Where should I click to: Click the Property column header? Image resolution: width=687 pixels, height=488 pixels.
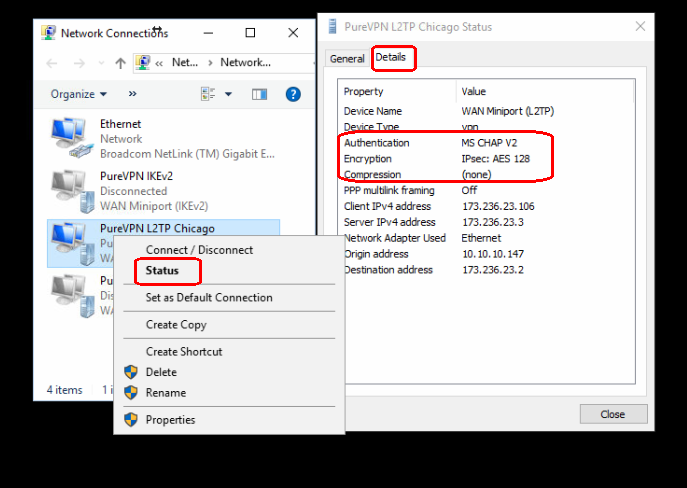click(397, 92)
